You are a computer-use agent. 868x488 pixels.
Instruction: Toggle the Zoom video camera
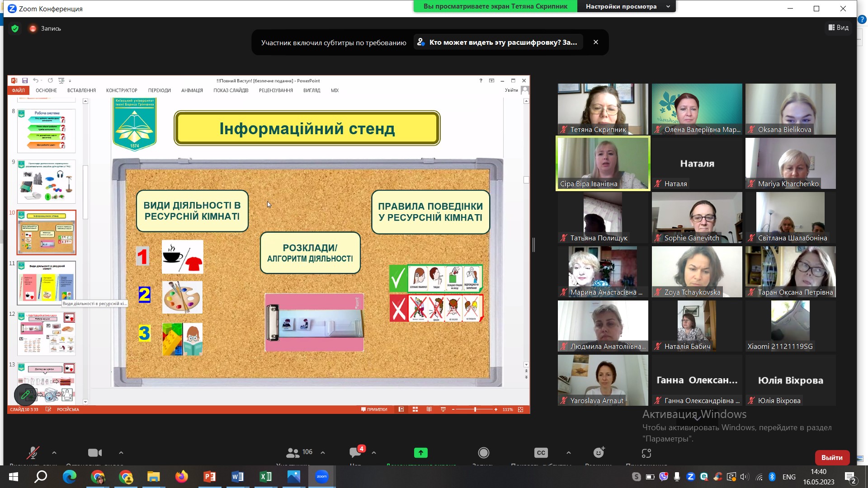click(94, 453)
